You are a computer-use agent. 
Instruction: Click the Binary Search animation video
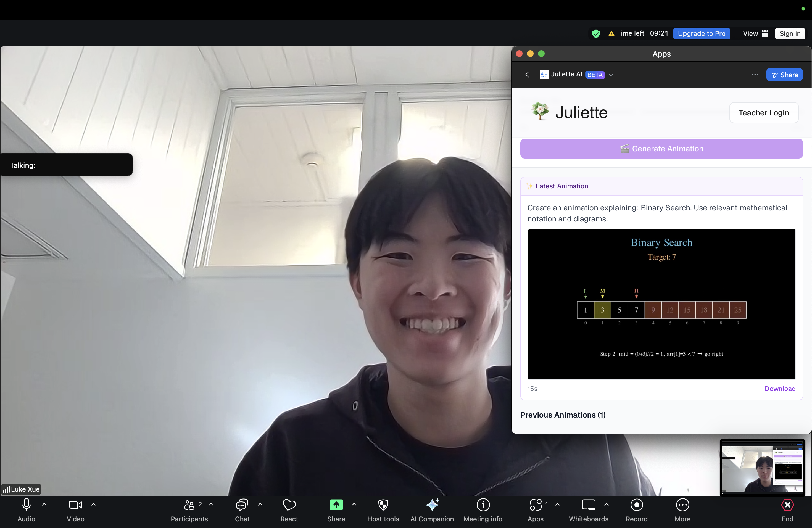point(661,304)
